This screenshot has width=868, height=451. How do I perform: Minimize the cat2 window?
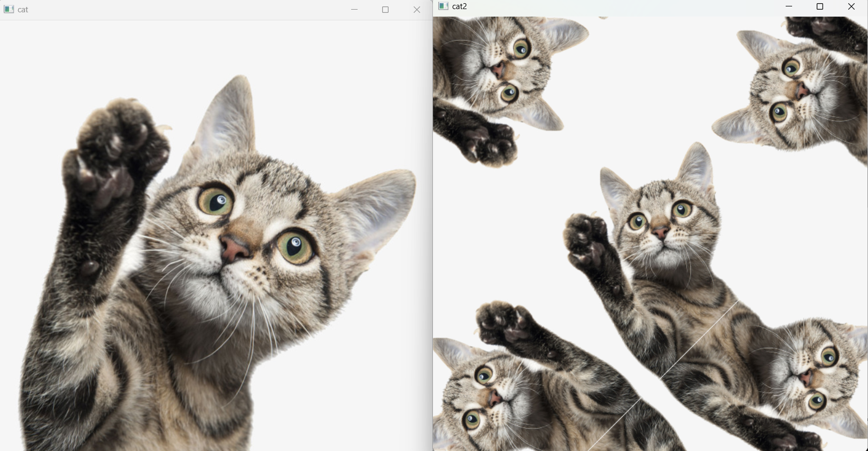789,6
